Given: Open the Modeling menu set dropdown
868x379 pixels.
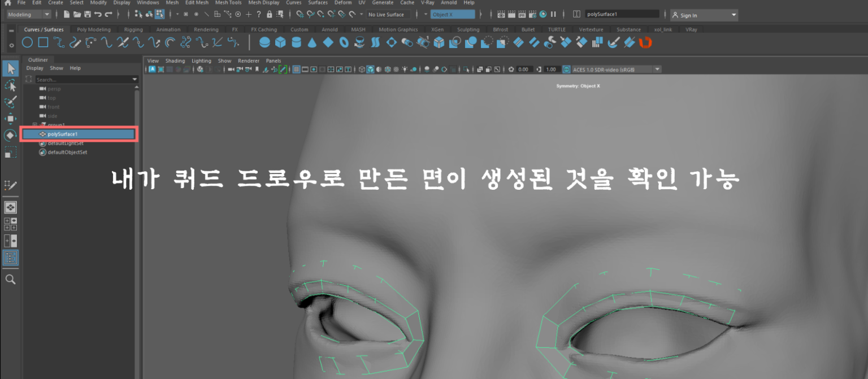Looking at the screenshot, I should (27, 14).
